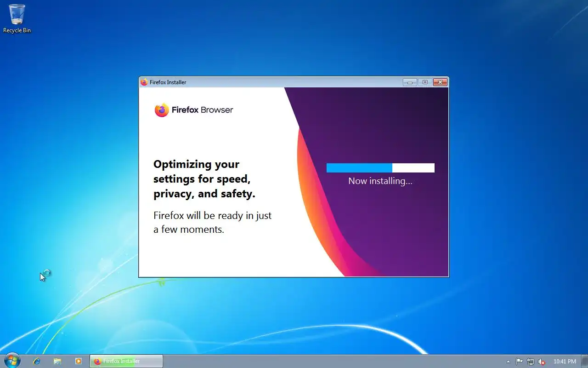Click the 'Firefox Installer' title bar text
Viewport: 588px width, 368px height.
point(168,82)
